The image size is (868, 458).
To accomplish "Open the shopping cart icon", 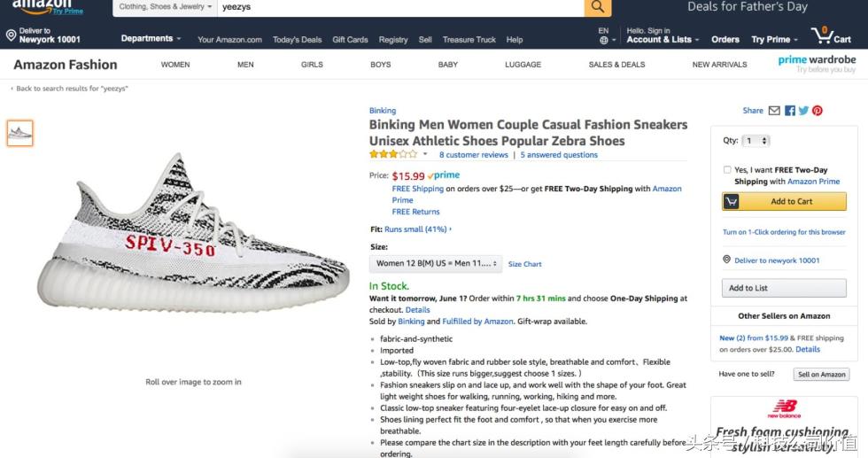I will tap(824, 36).
